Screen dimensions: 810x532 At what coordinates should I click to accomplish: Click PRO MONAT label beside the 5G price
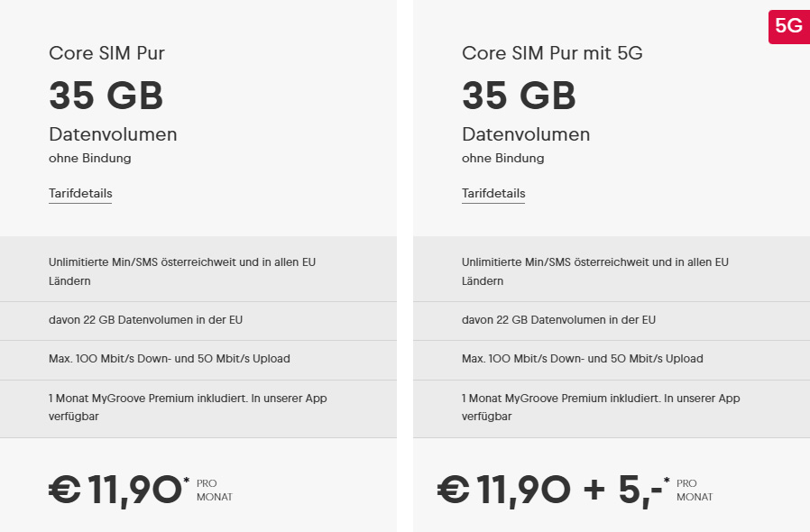click(x=694, y=491)
